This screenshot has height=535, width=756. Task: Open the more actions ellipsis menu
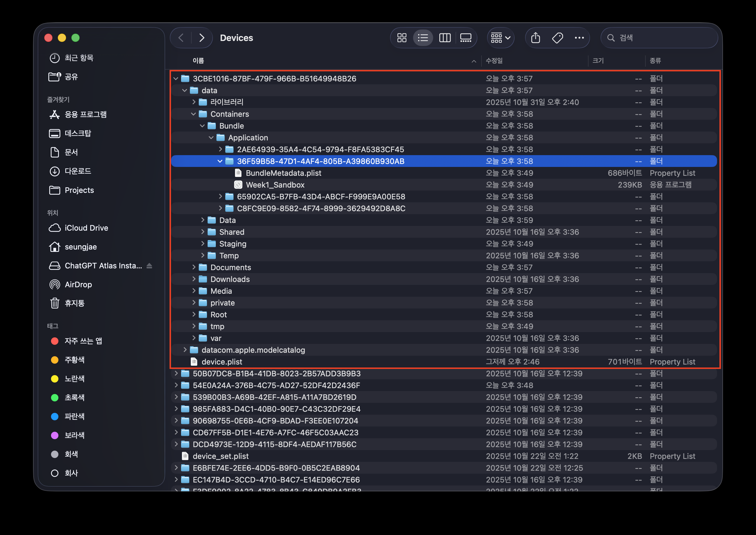pos(579,38)
